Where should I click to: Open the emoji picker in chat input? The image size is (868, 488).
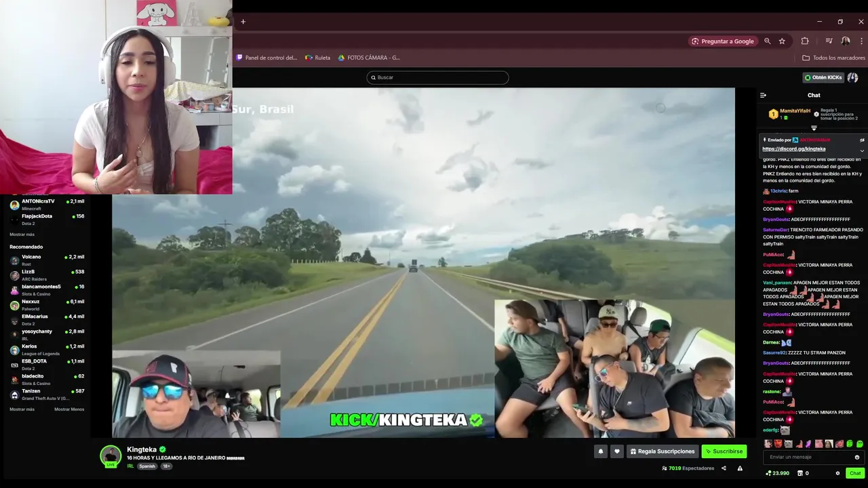[857, 457]
